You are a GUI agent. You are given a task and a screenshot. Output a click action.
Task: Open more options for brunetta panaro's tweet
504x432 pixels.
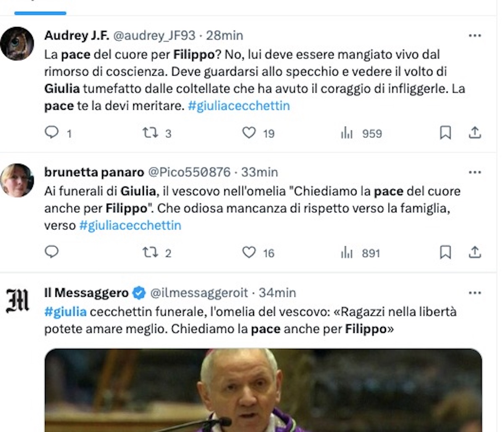(x=475, y=172)
